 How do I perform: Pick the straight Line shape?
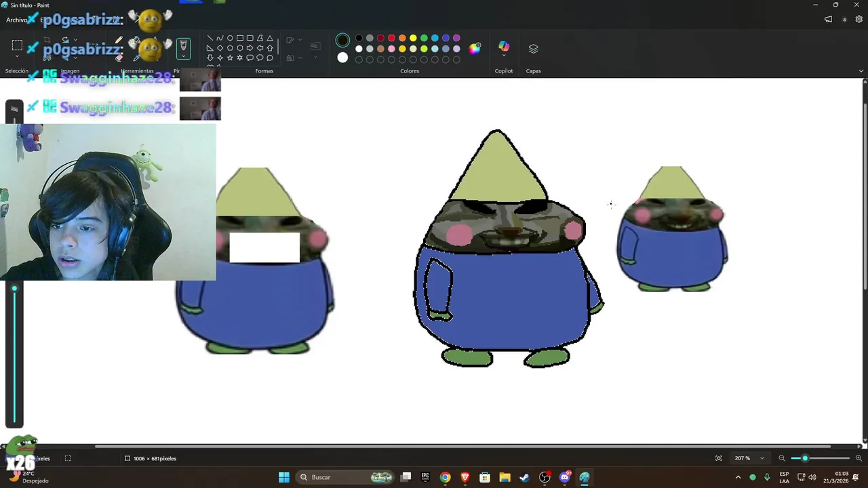[x=210, y=38]
